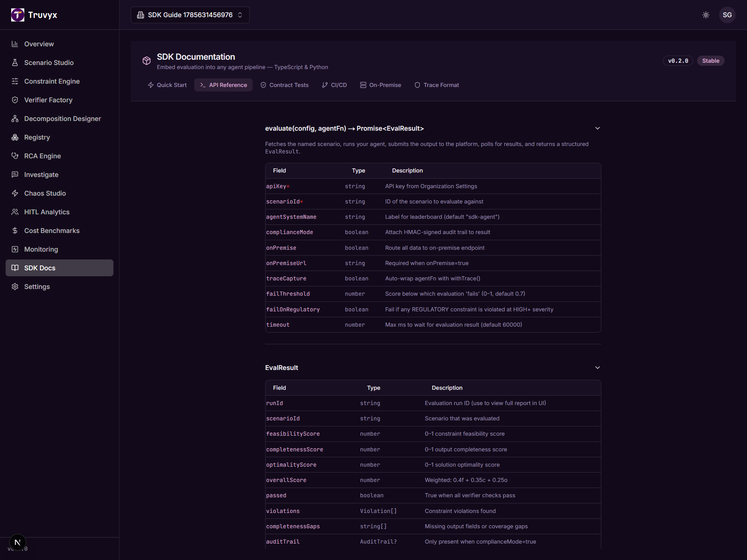Select the API Reference tab
Image resolution: width=747 pixels, height=560 pixels.
(x=223, y=85)
